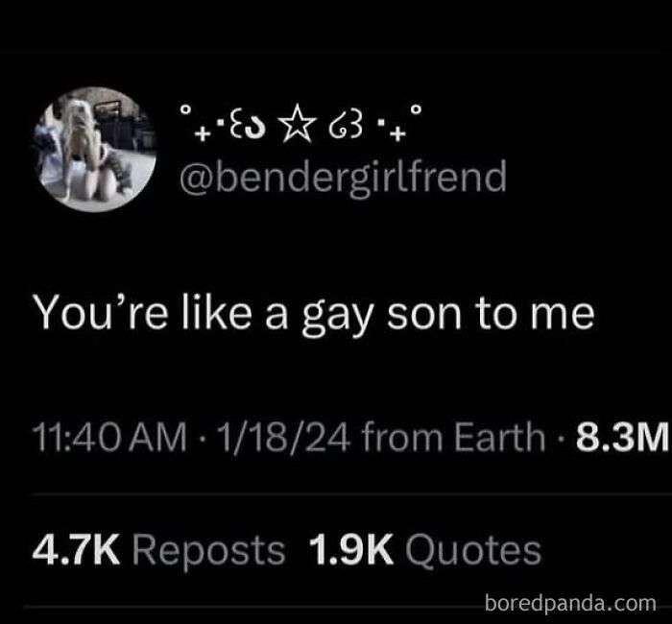Select the left wing symbol beside the star
The height and width of the screenshot is (624, 672).
click(x=244, y=126)
